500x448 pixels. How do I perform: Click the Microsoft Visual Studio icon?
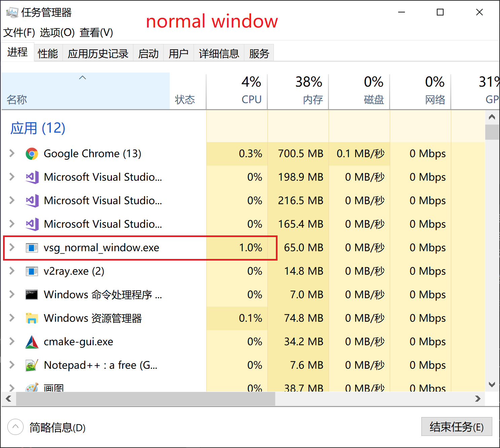(32, 177)
